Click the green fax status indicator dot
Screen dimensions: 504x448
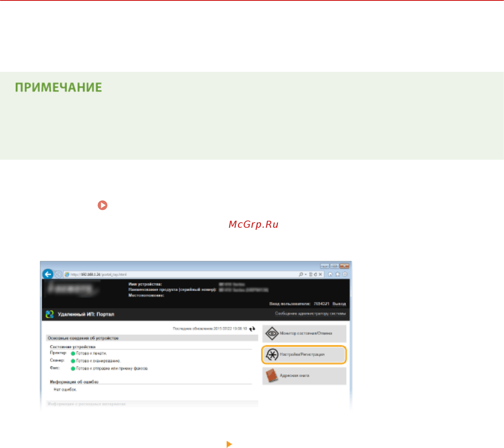(x=73, y=369)
